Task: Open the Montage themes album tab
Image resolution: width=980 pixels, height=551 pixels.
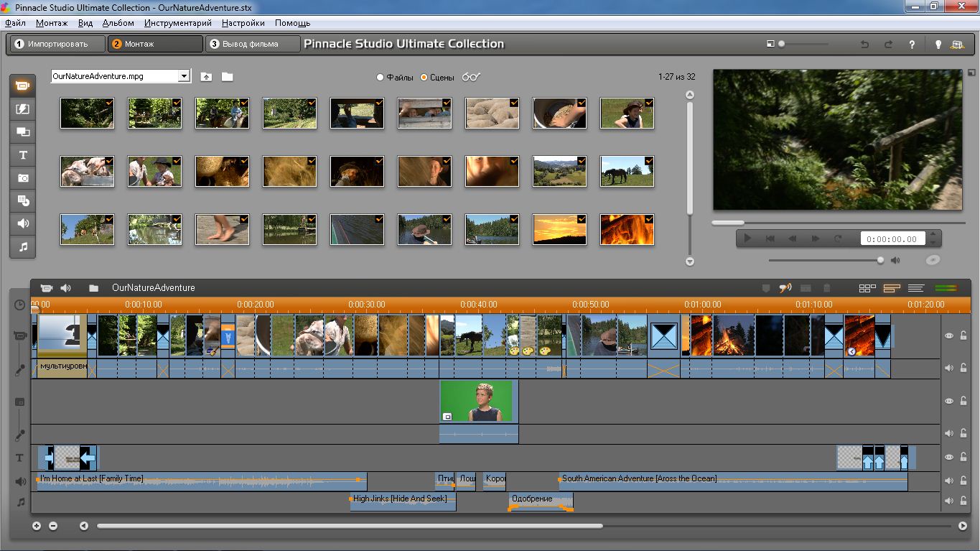Action: (x=23, y=132)
